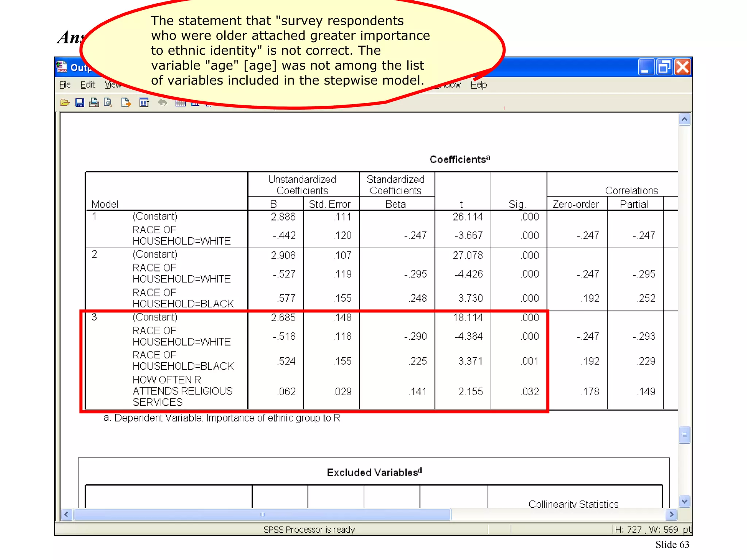Select the 3.730 t value cell
The width and height of the screenshot is (747, 560).
pos(471,298)
